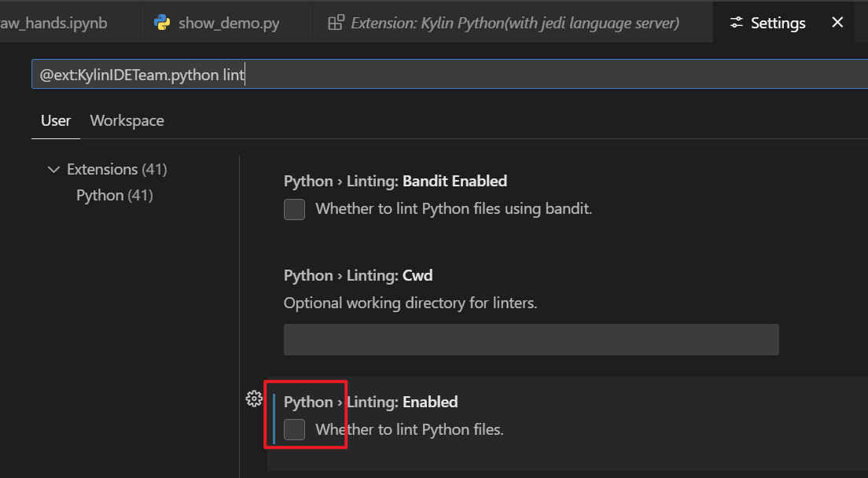
Task: Open the show_demo.py editor tab
Action: (x=220, y=22)
